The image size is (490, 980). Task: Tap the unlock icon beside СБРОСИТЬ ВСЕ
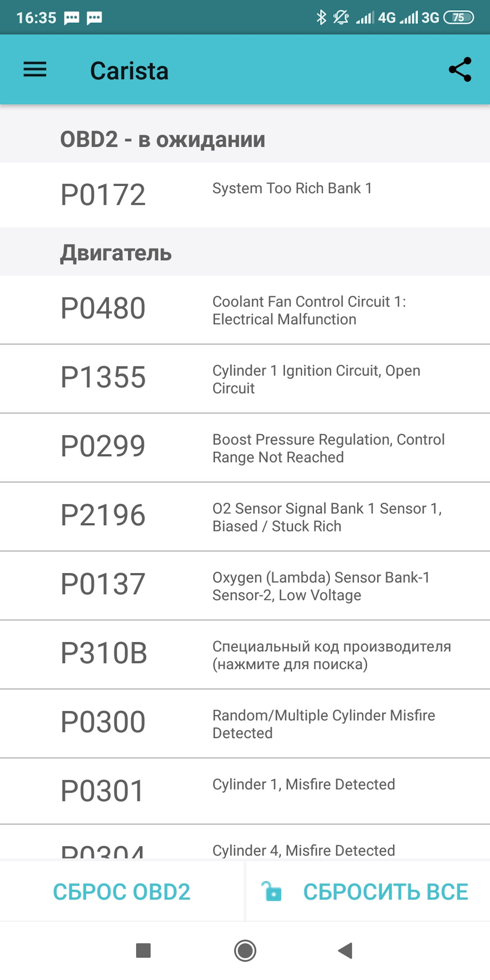[x=272, y=891]
